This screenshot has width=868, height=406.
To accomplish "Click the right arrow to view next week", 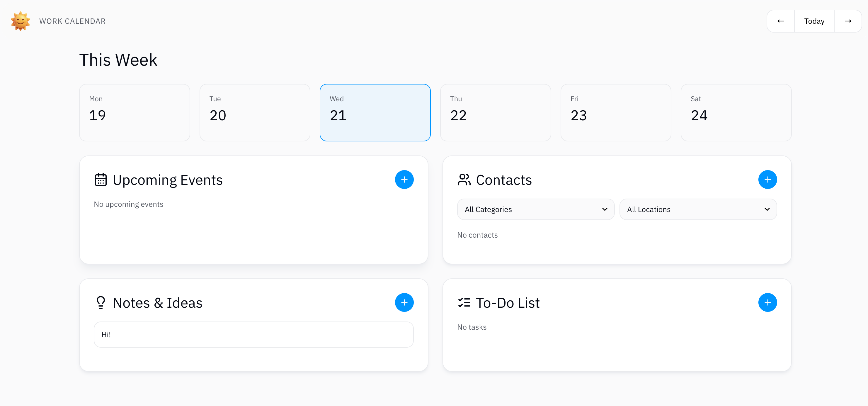I will [848, 21].
